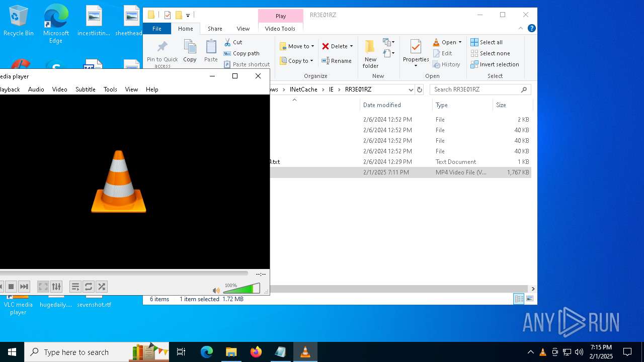Mute VLC audio via speaker icon
The height and width of the screenshot is (362, 644).
(x=216, y=290)
